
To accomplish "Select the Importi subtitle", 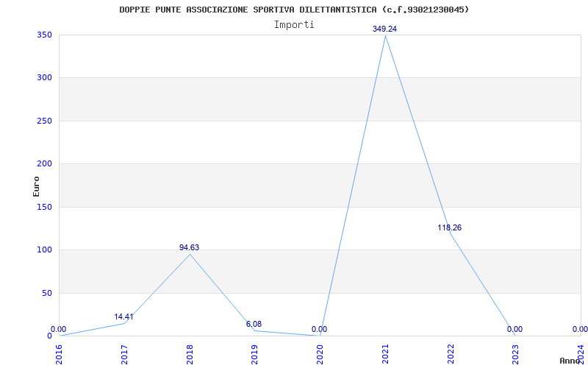I will [x=294, y=25].
